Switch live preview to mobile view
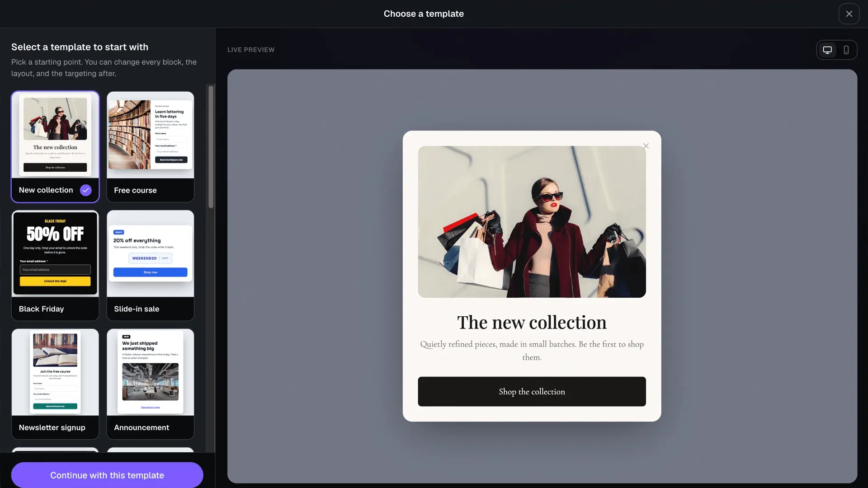 coord(846,50)
